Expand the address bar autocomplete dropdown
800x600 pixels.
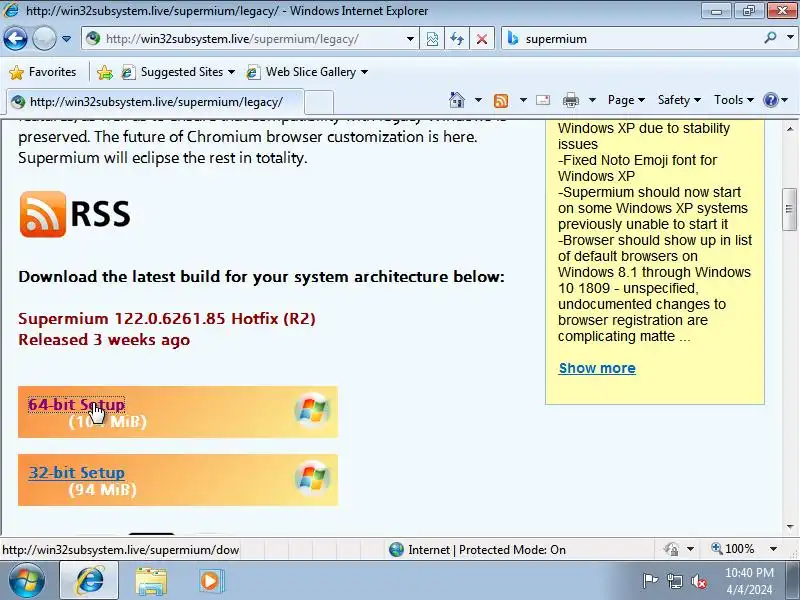point(410,39)
